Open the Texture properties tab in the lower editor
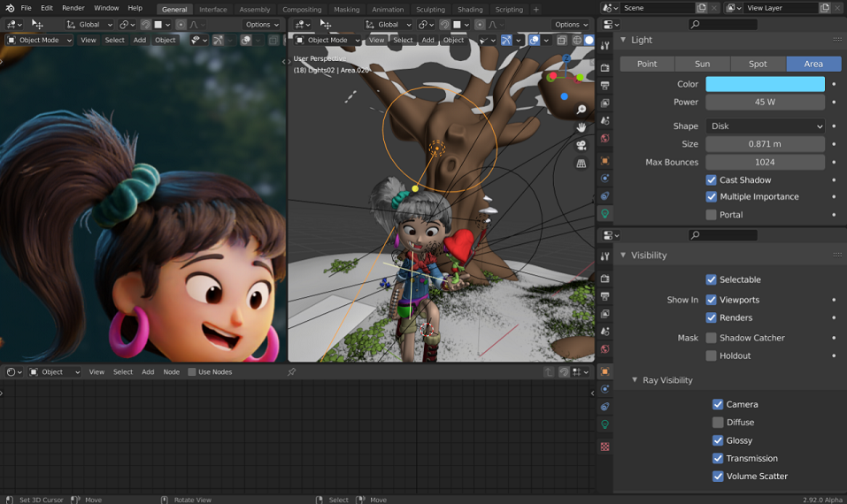This screenshot has width=847, height=504. [x=605, y=447]
